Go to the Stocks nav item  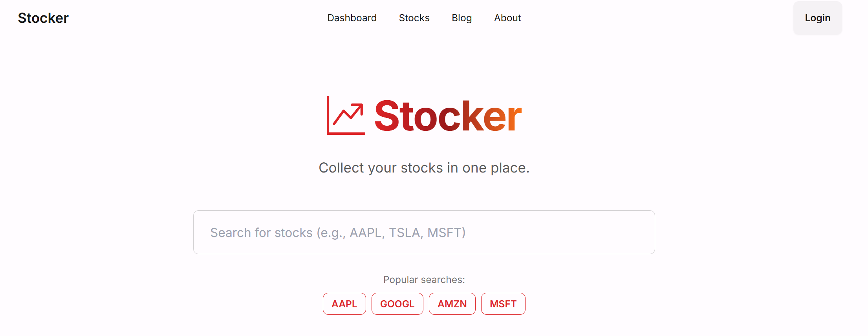pos(414,18)
